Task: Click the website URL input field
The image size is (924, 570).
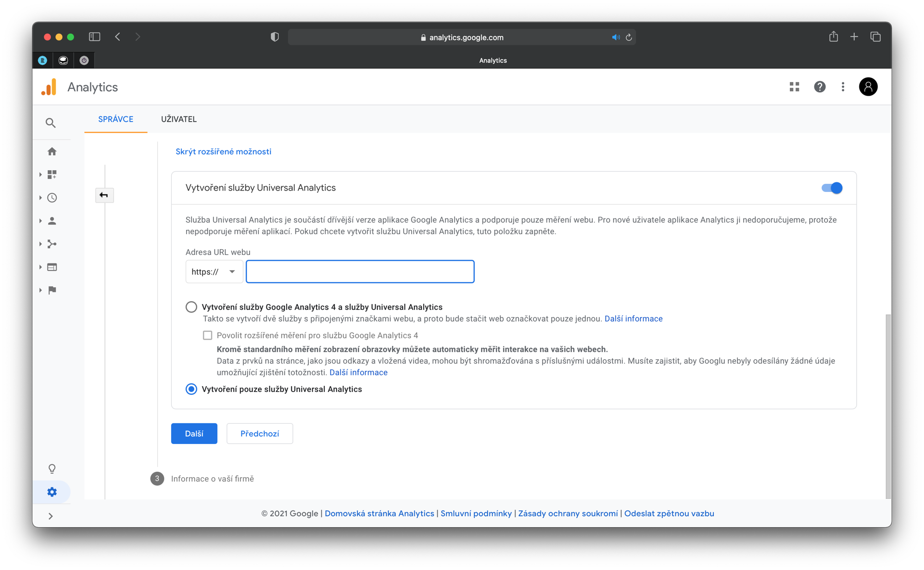Action: click(360, 272)
